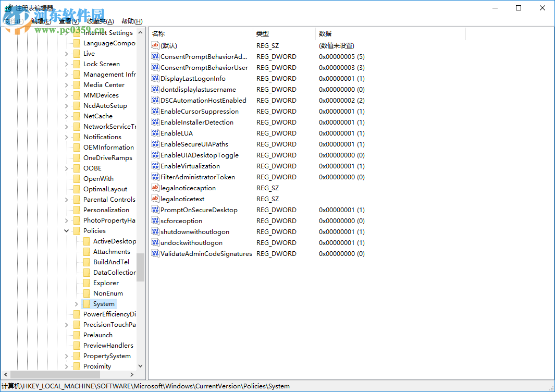The height and width of the screenshot is (392, 555).
Task: Click the folder icon of the System key
Action: click(x=88, y=303)
